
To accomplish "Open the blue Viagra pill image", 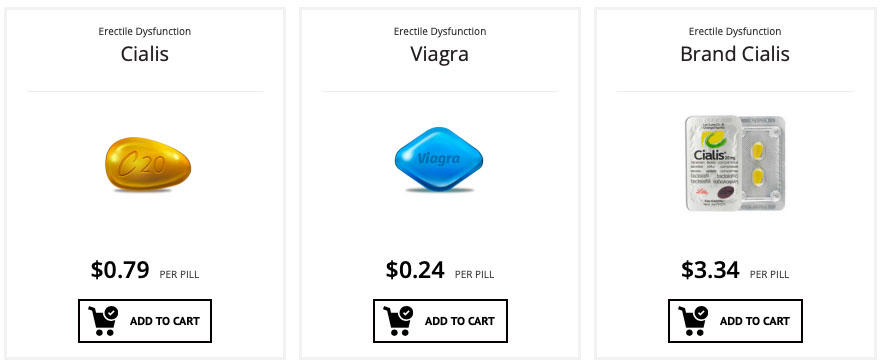I will [439, 160].
